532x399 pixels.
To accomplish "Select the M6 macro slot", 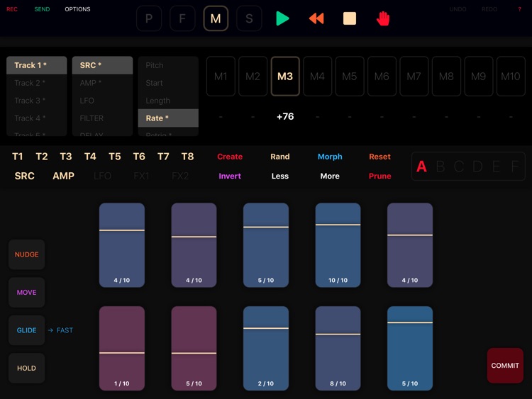I will pos(382,77).
